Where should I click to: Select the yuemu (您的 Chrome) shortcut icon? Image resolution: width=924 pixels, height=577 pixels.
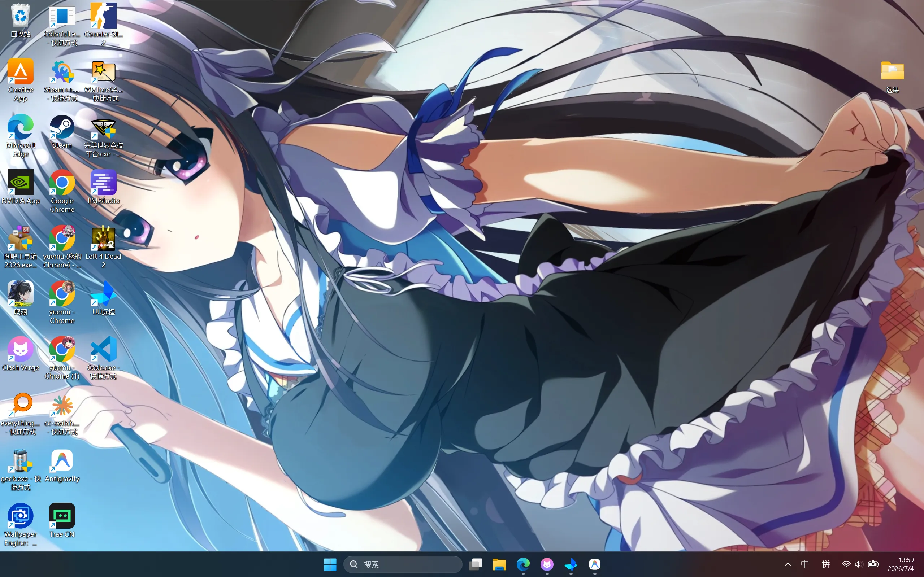pos(62,247)
